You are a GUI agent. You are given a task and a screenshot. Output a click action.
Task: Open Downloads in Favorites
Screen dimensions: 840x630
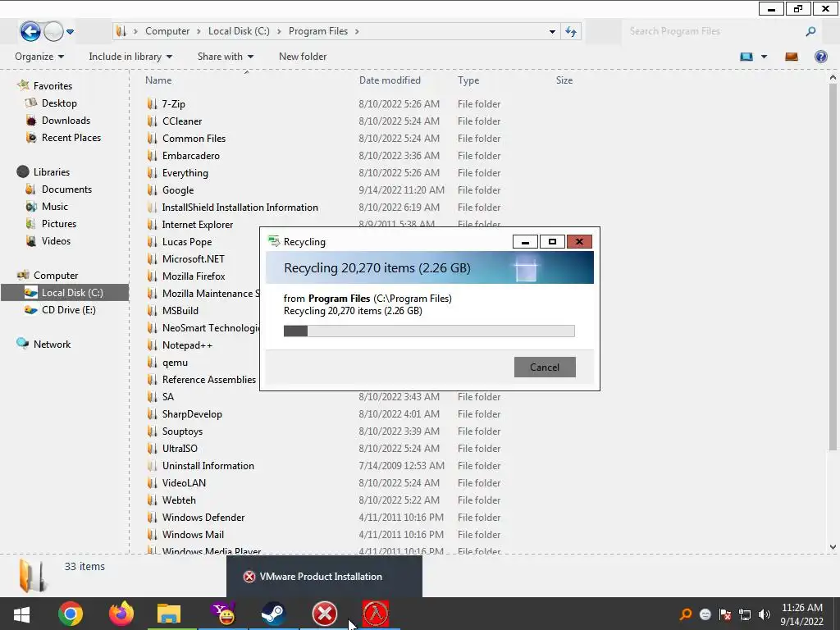66,121
